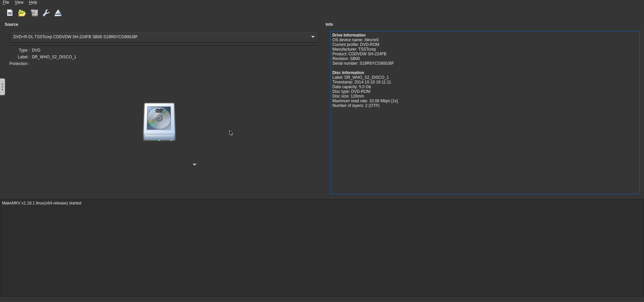Click the Serial number line in Info

click(363, 63)
